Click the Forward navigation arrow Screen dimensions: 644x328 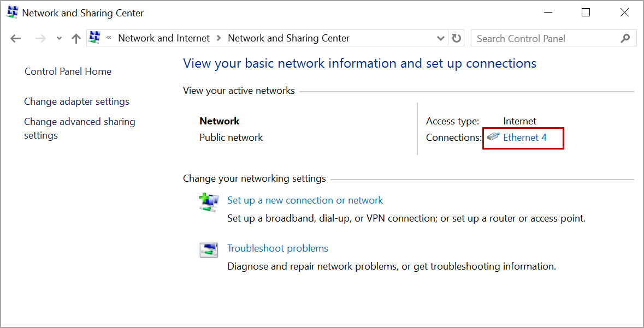coord(40,38)
